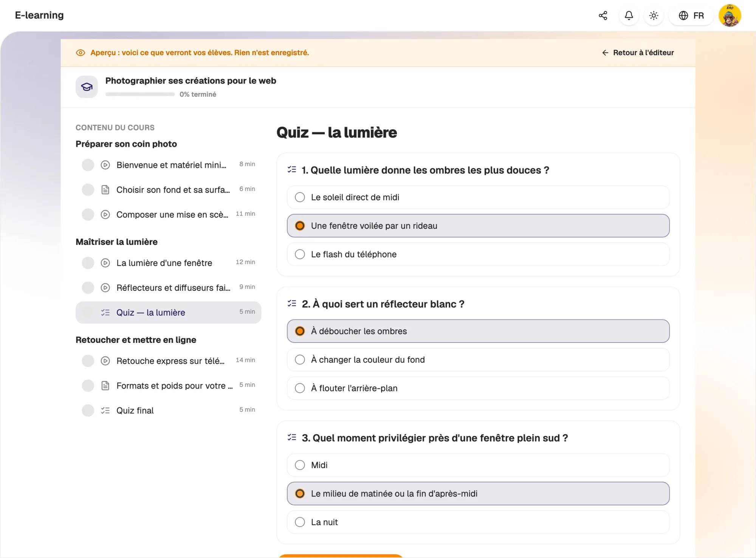Click the 14 min duration label

(x=245, y=360)
